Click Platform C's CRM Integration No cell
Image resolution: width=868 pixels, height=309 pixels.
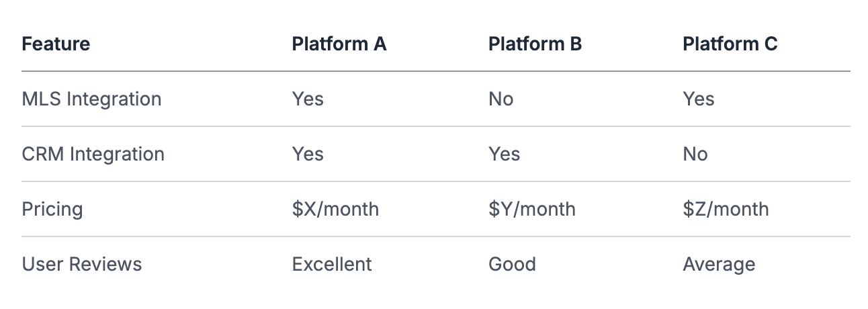tap(695, 154)
